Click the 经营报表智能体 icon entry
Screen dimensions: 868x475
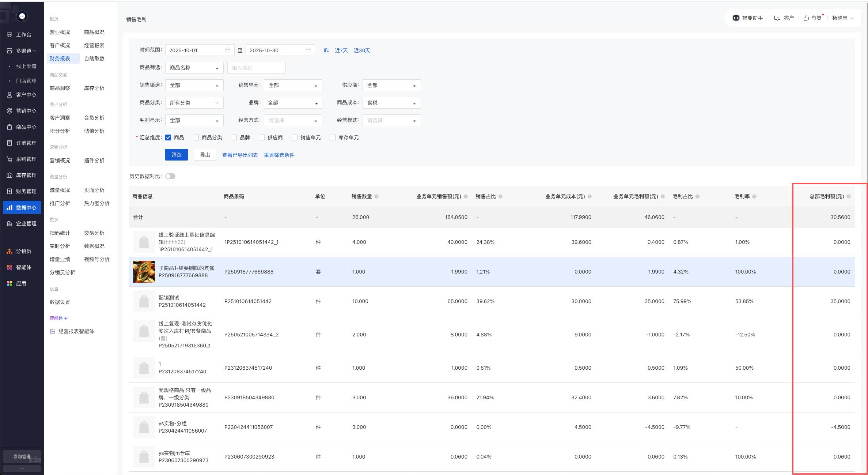tap(53, 331)
